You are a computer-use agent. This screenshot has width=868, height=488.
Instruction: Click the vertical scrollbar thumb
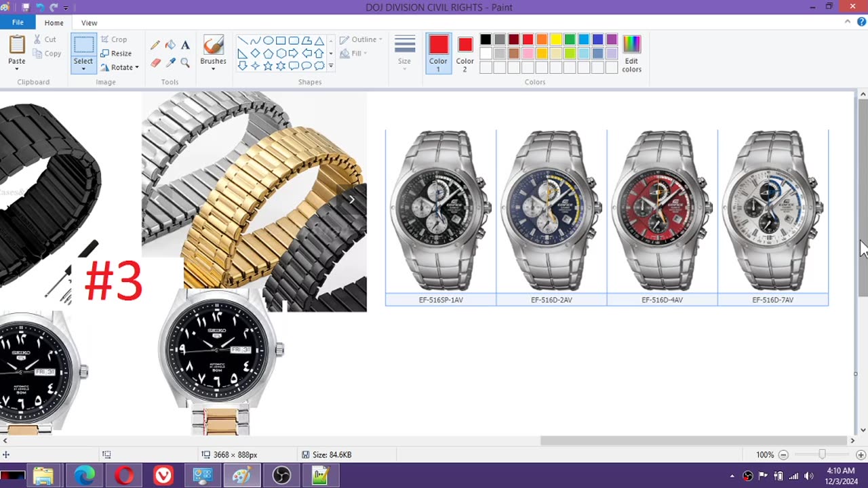click(x=863, y=197)
